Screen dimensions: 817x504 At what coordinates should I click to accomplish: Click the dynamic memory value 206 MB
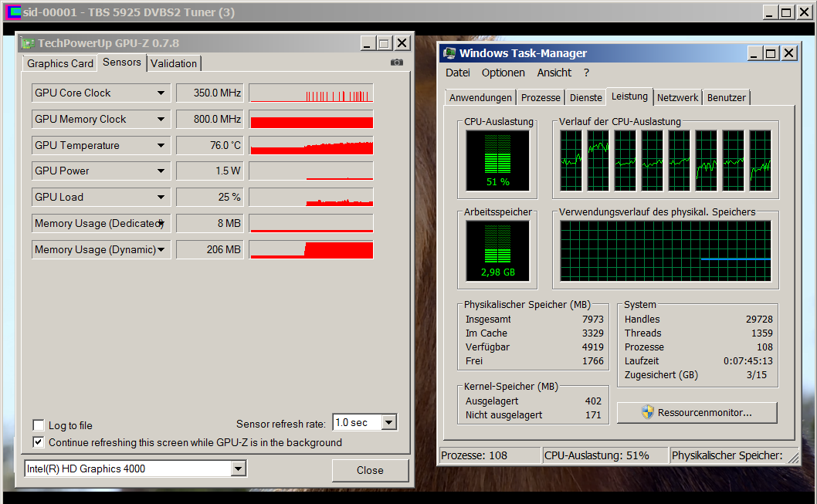tap(210, 249)
